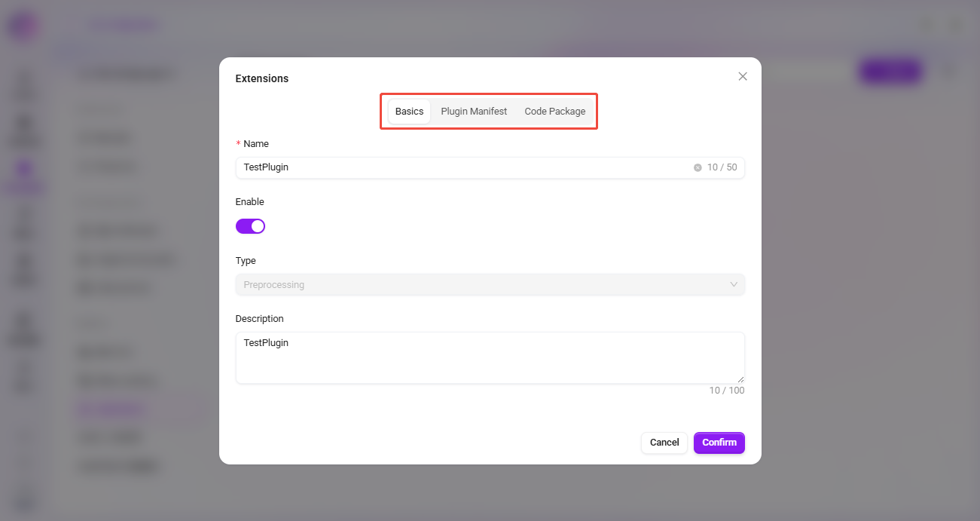Clear the Name field using its clear icon

point(698,167)
